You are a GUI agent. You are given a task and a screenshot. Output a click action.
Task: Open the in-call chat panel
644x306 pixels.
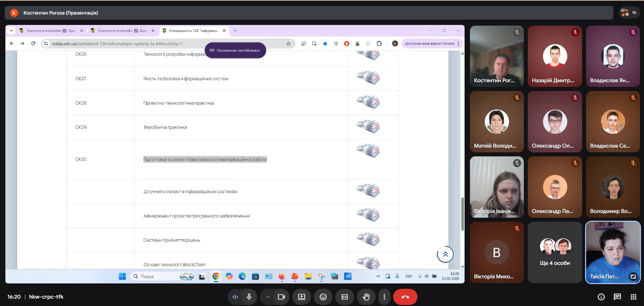click(617, 297)
